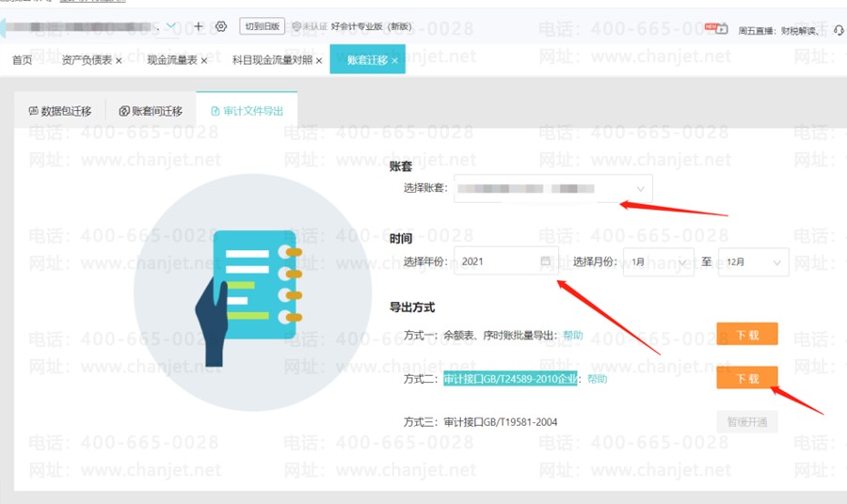Click the calendar icon in year field
This screenshot has width=847, height=504.
[546, 261]
